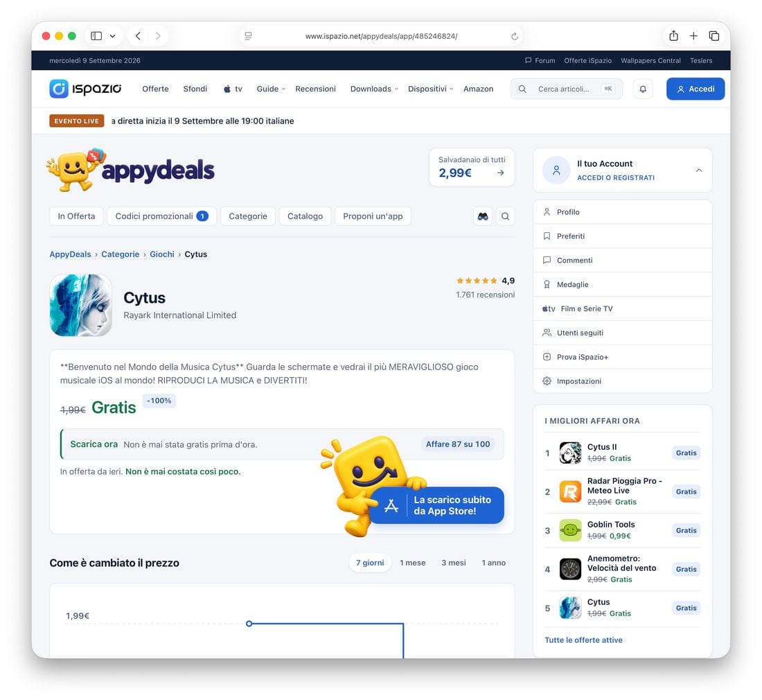Click the Safari sidebar toggle icon
Viewport: 762px width, 700px height.
pos(96,36)
